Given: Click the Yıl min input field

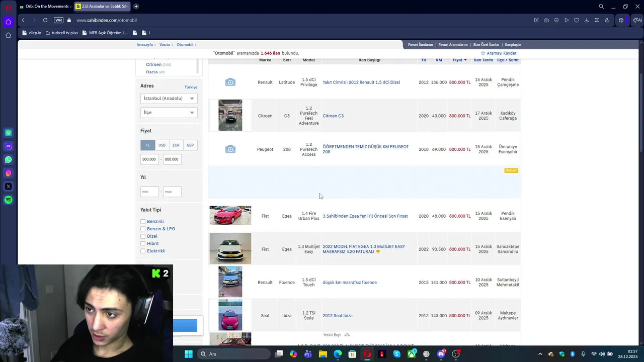Looking at the screenshot, I should point(149,192).
